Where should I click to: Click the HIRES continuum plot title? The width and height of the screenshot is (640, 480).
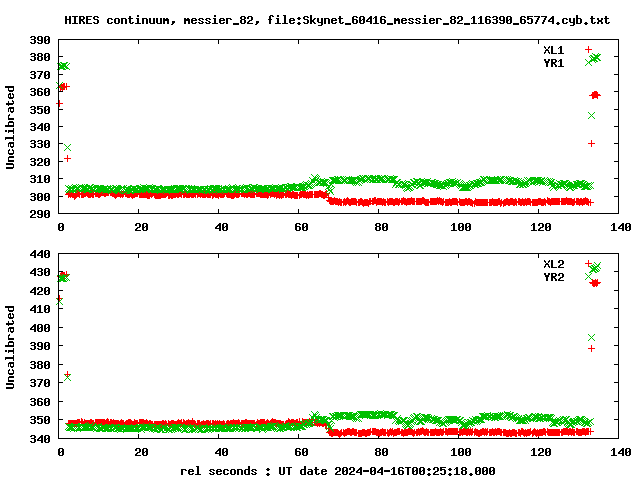click(x=337, y=20)
